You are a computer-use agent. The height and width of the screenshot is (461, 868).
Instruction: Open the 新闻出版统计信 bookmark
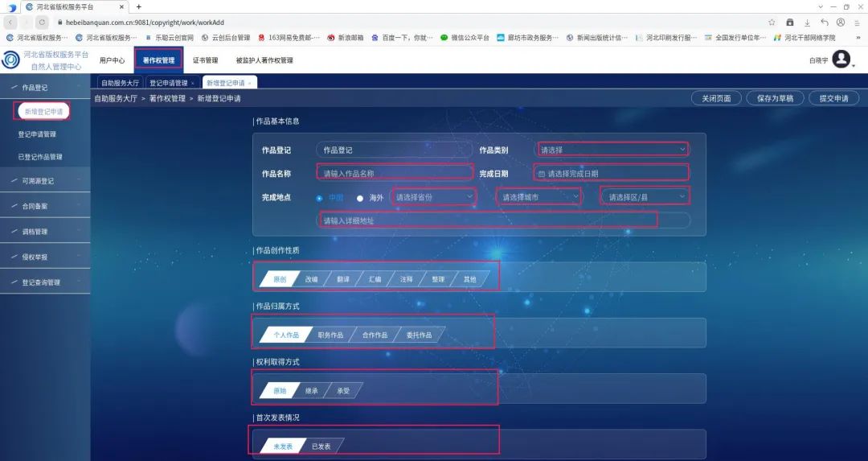[x=597, y=38]
